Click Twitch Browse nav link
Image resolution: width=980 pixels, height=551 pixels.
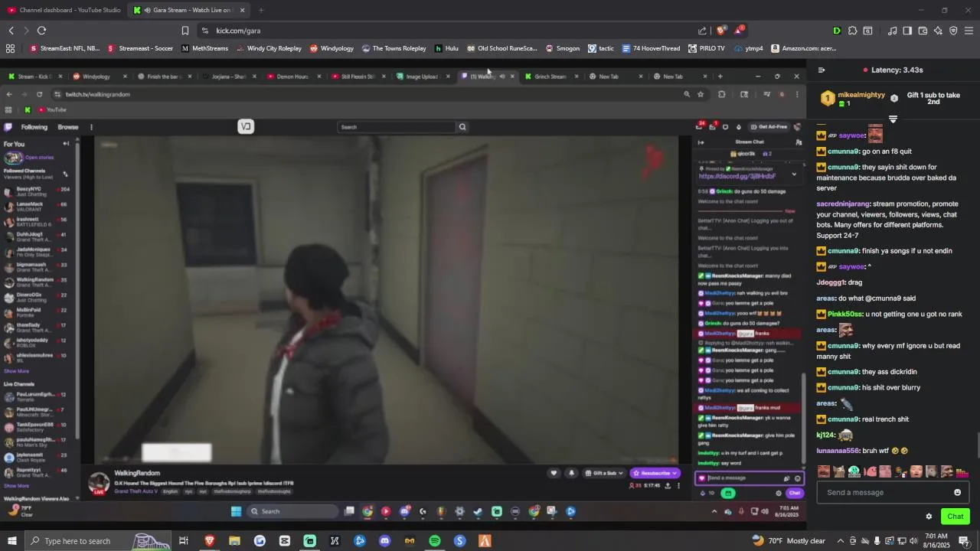click(68, 127)
